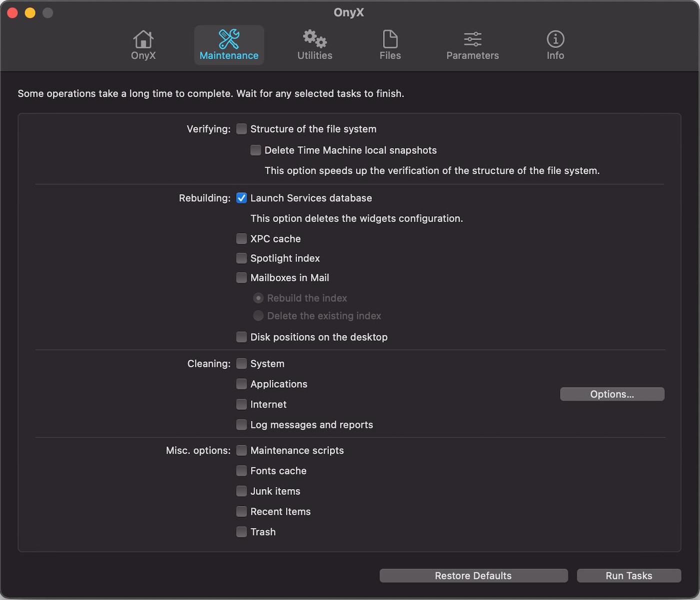Image resolution: width=700 pixels, height=600 pixels.
Task: Switch to the Utilities gears pane
Action: tap(314, 45)
